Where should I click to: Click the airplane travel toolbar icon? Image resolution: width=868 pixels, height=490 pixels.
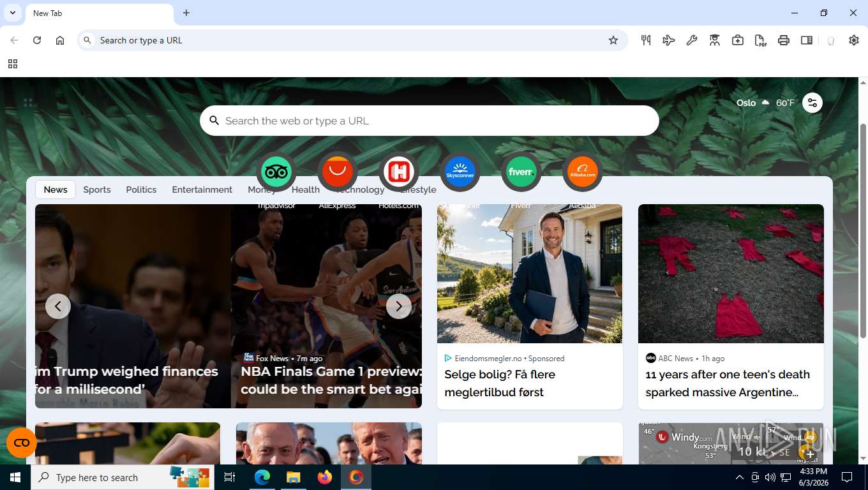click(669, 40)
